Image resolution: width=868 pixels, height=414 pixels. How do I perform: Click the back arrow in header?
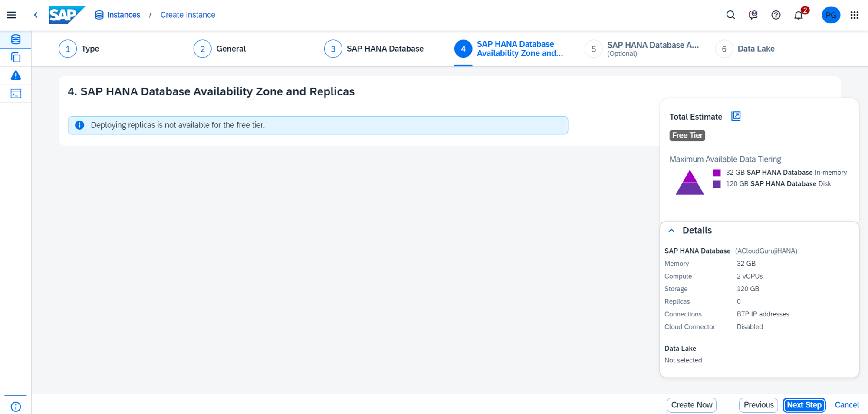point(36,15)
